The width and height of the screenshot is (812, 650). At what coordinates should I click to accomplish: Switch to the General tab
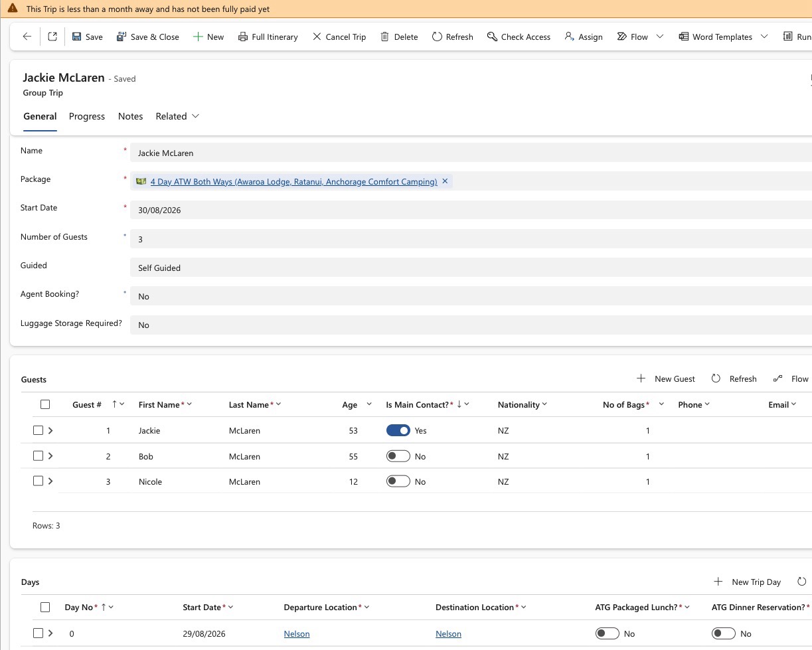pyautogui.click(x=40, y=116)
